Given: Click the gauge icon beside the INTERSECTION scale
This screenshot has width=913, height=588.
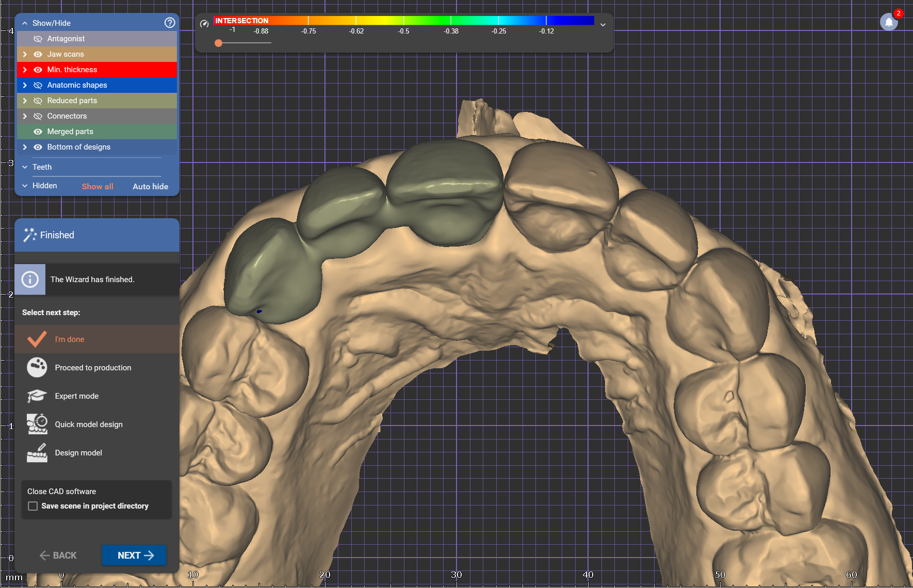Looking at the screenshot, I should pos(204,24).
